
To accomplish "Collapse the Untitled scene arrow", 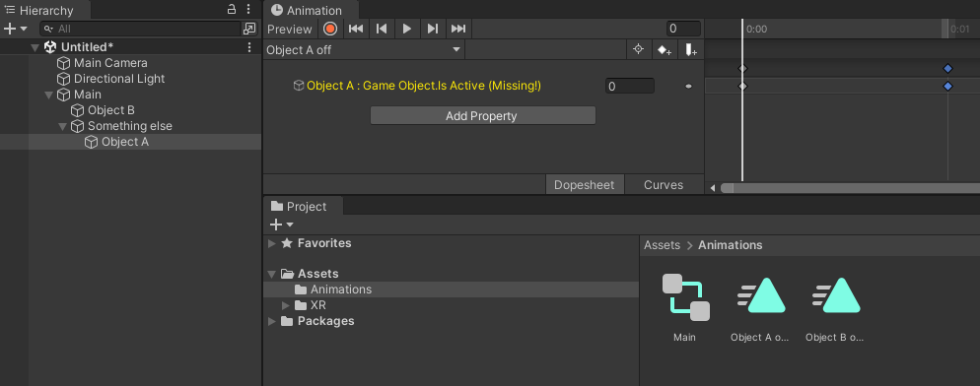I will coord(35,47).
